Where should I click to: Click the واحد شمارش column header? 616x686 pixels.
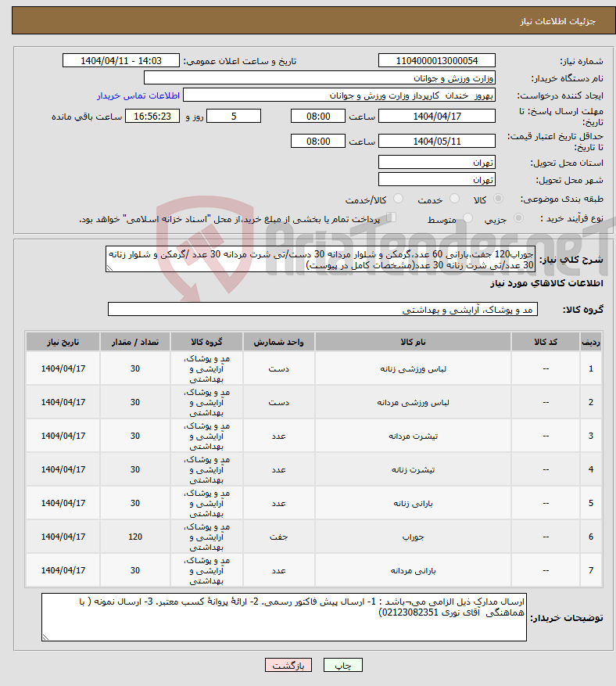coord(278,342)
